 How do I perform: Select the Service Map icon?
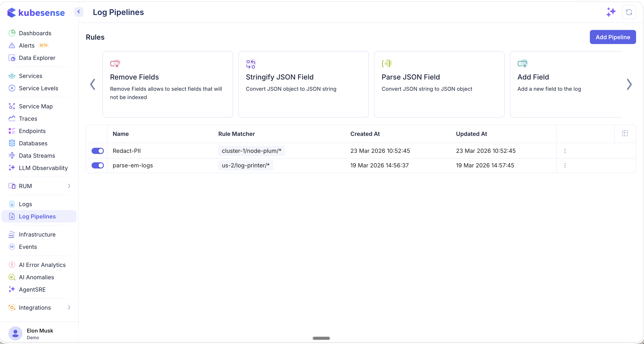(12, 106)
